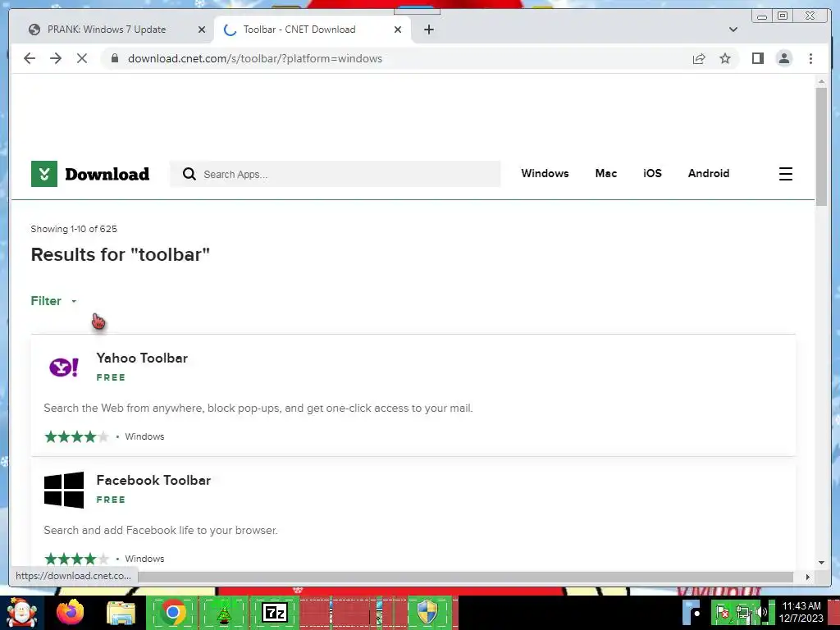
Task: Open the browser side panel
Action: 757,58
